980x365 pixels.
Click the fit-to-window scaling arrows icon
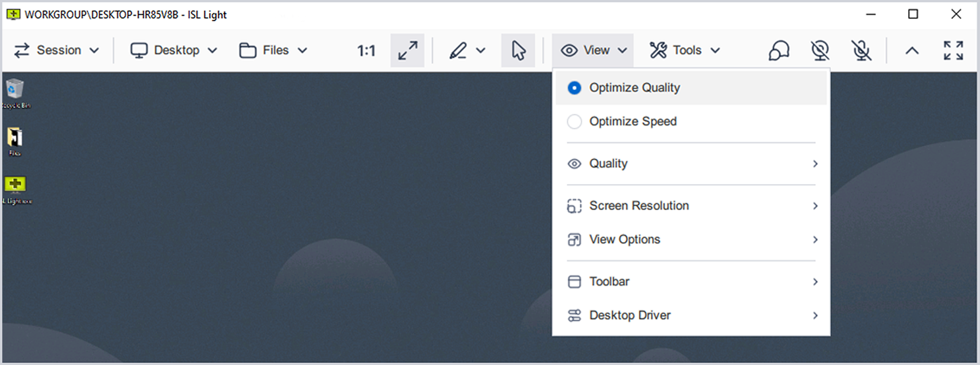point(407,51)
